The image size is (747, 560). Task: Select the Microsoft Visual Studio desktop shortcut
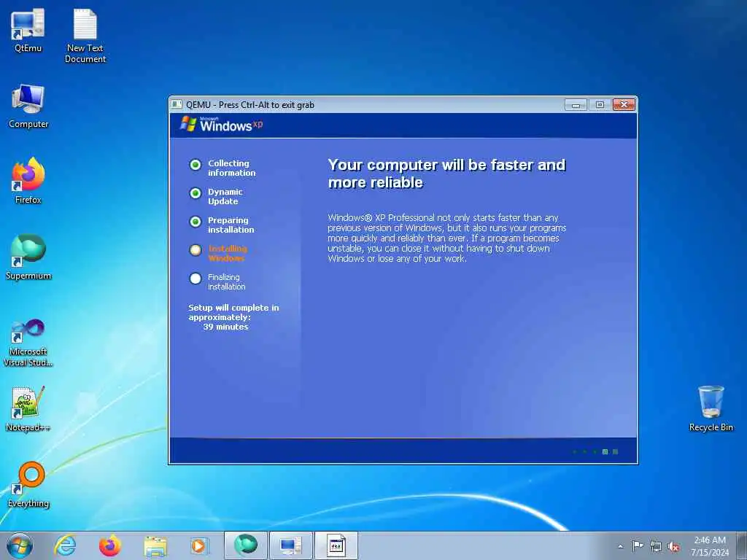click(x=28, y=343)
